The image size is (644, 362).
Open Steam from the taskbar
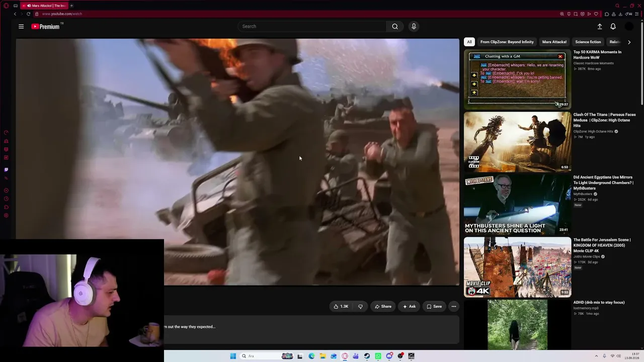[367, 356]
